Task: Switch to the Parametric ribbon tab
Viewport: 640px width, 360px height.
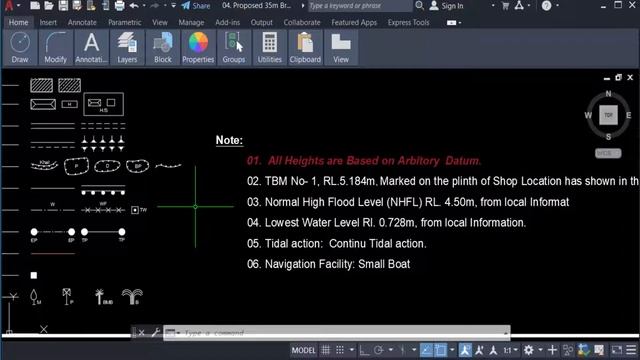Action: (x=125, y=22)
